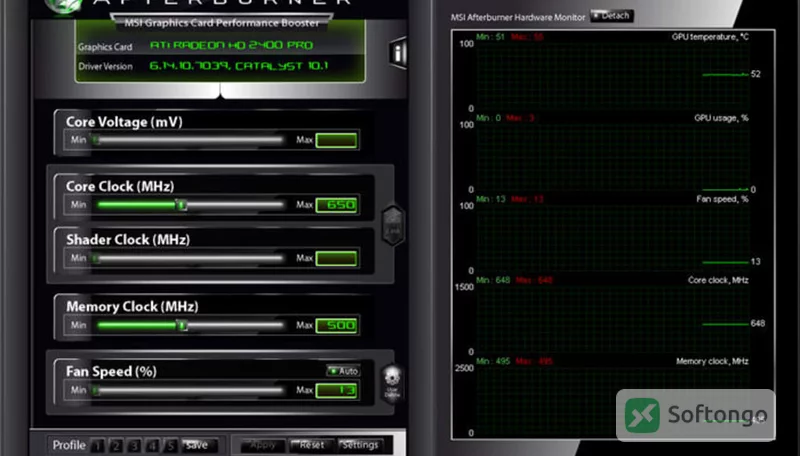Click the Fan Speed value field 13
The image size is (800, 456).
336,391
